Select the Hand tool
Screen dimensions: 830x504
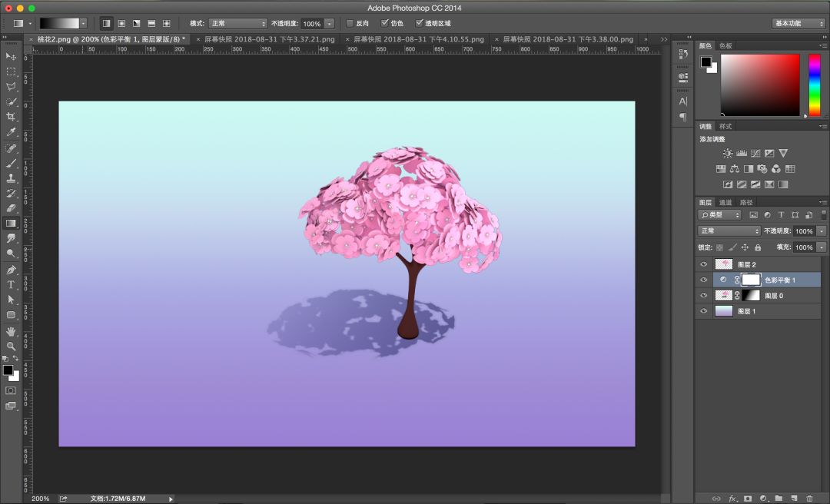point(11,331)
